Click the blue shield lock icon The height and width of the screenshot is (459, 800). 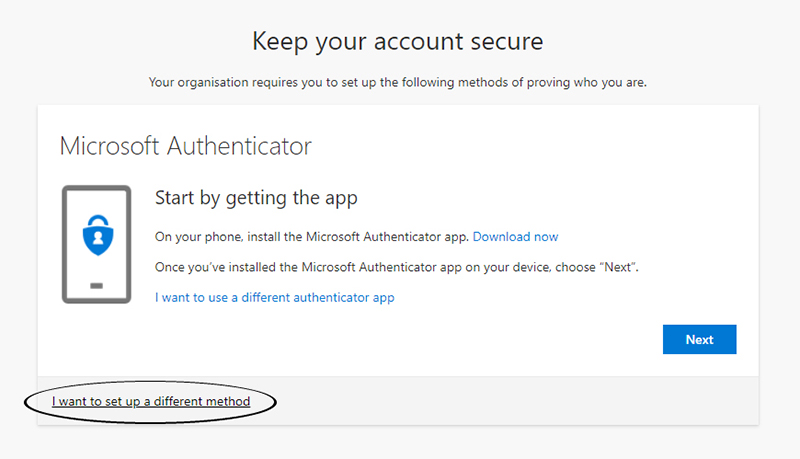96,234
